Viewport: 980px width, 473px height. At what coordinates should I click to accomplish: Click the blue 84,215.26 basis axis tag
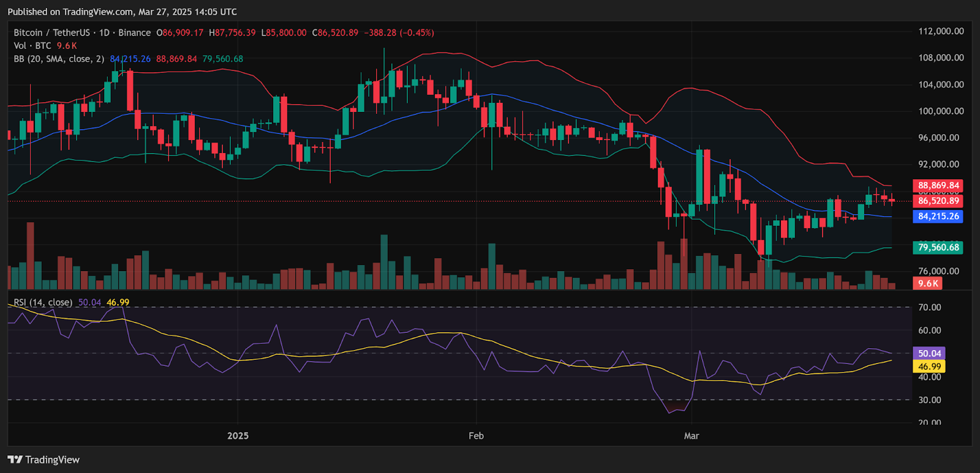pyautogui.click(x=938, y=216)
